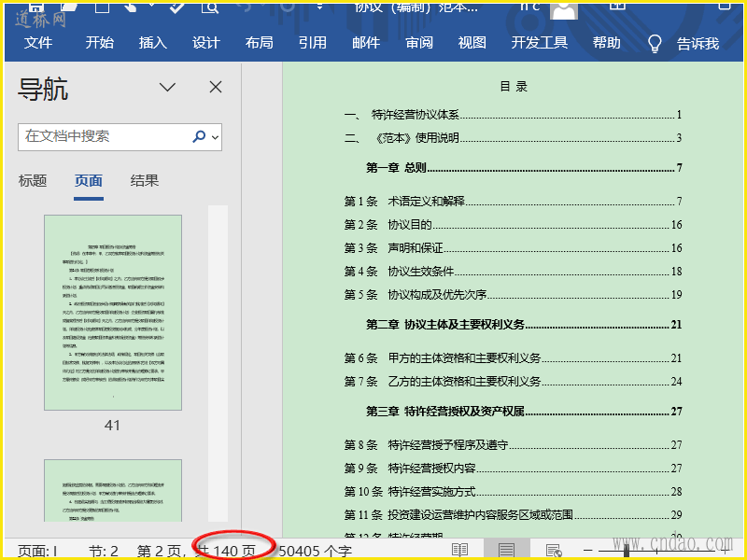Select the thumbnail below page 41
The width and height of the screenshot is (747, 560).
(x=113, y=491)
